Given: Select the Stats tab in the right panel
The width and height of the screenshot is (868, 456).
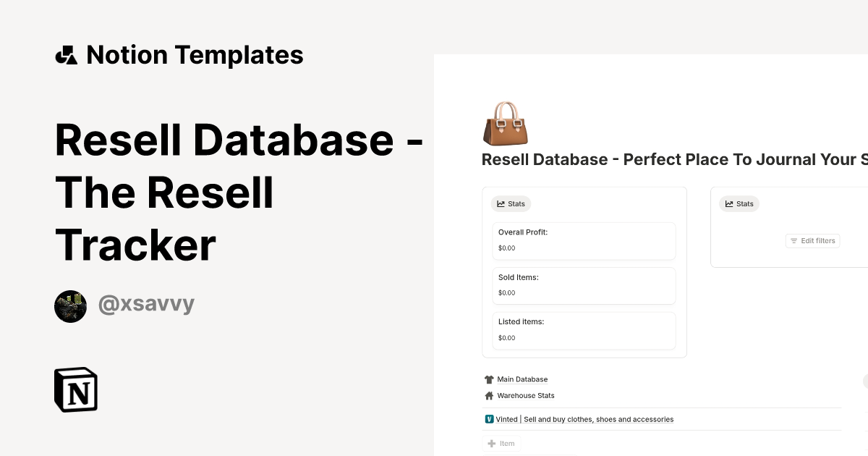Looking at the screenshot, I should (x=739, y=204).
